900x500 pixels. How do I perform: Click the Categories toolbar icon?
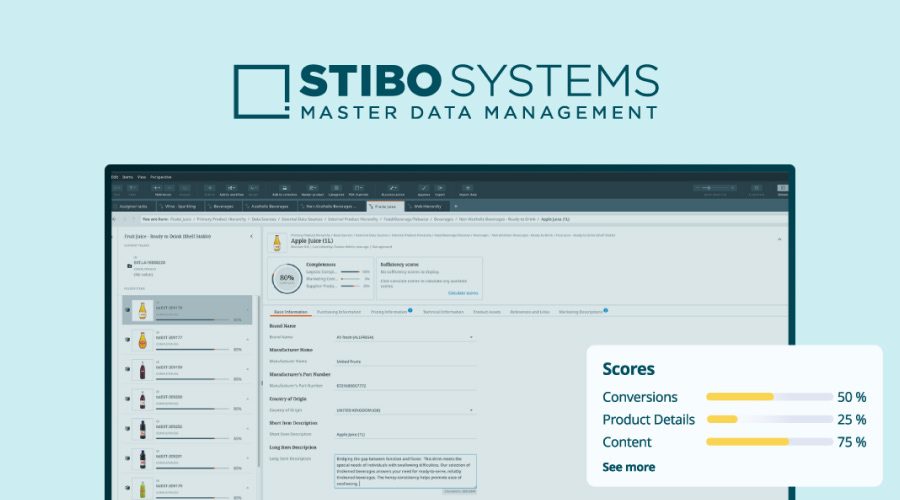pos(336,190)
